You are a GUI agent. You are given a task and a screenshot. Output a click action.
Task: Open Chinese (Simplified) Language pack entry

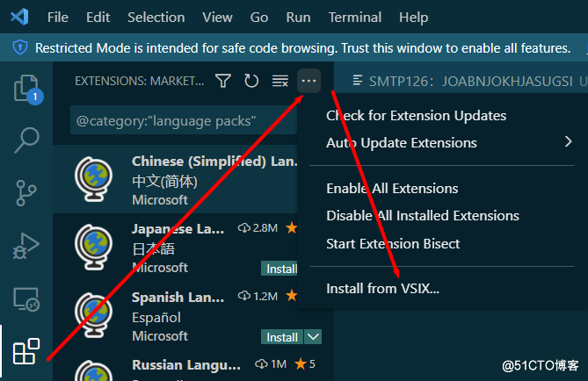[175, 179]
